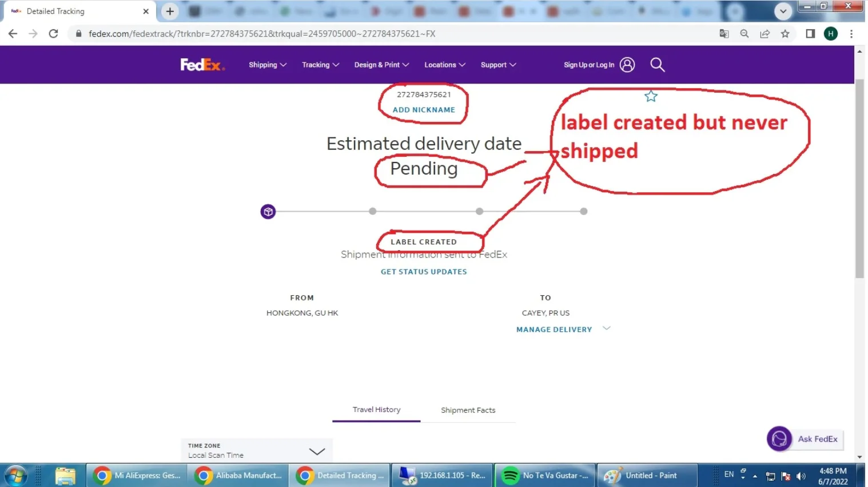Click the Pending delivery date text
Image resolution: width=868 pixels, height=487 pixels.
pos(424,169)
